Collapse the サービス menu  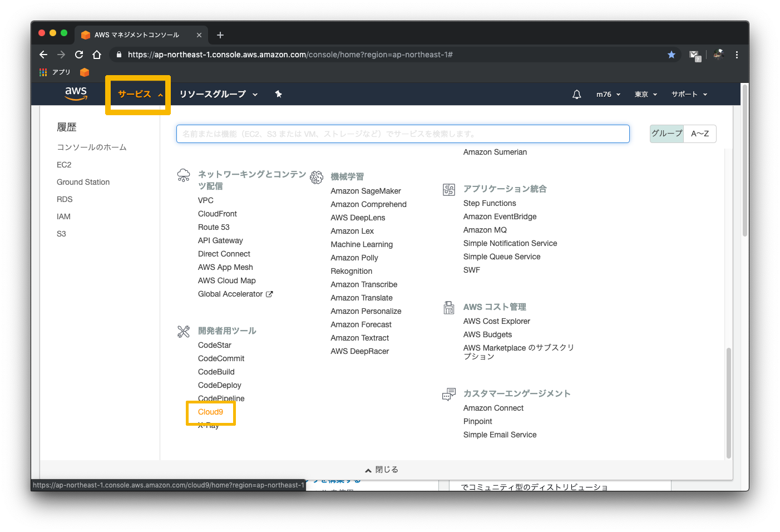click(140, 95)
